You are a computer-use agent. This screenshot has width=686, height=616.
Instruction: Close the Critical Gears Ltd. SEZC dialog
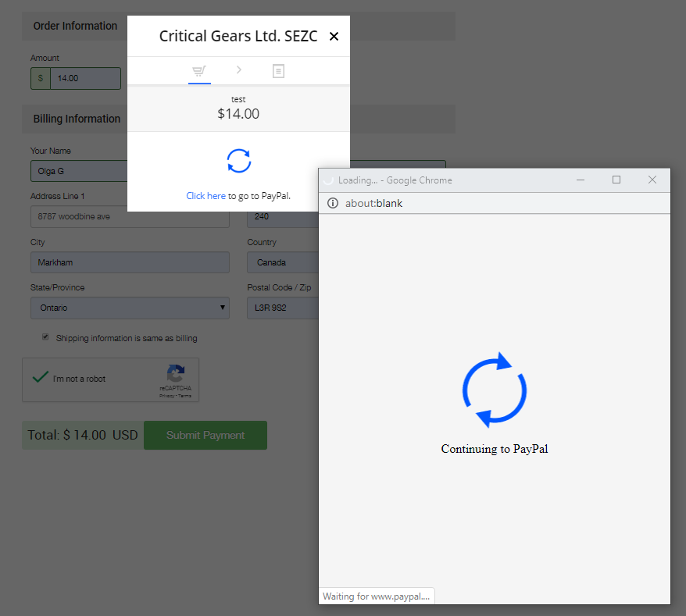(334, 36)
